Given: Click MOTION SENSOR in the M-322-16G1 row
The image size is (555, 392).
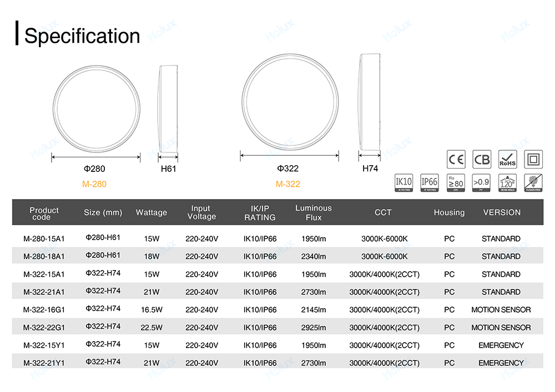Looking at the screenshot, I should click(x=501, y=310).
